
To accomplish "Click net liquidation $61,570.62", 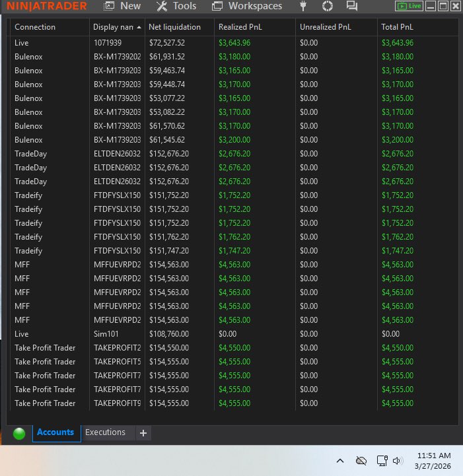I will [x=166, y=126].
